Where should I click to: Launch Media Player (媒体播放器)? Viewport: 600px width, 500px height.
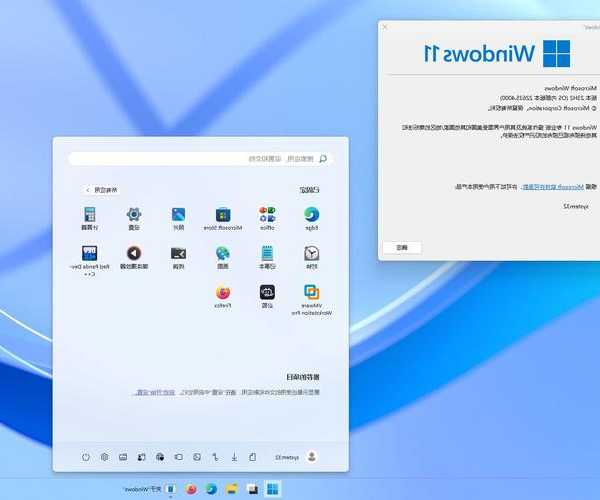click(x=134, y=257)
